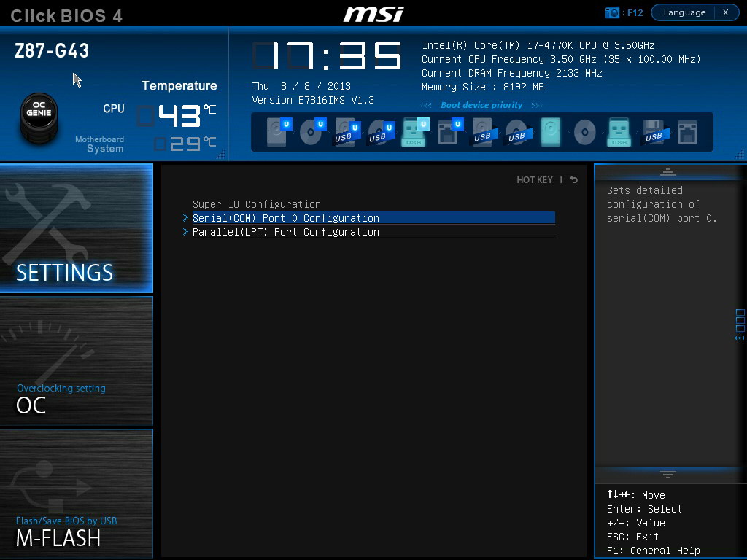Click the small triple arrows on right edge
The image size is (747, 560).
pos(740,338)
